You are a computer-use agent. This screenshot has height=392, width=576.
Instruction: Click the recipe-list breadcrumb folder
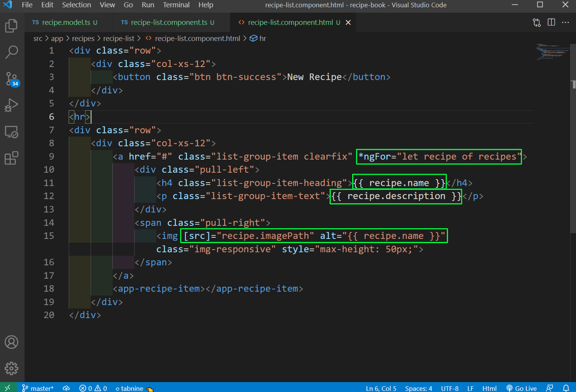click(118, 38)
